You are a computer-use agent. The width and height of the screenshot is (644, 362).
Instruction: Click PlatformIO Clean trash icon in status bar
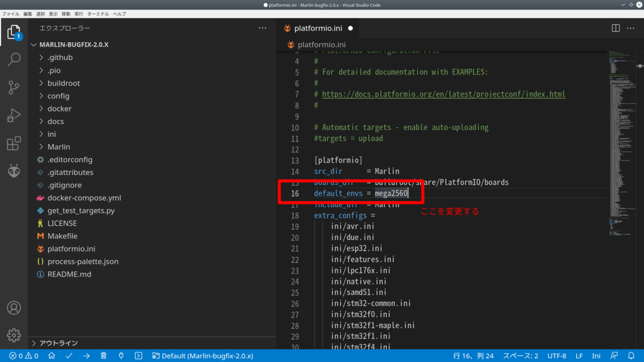104,356
